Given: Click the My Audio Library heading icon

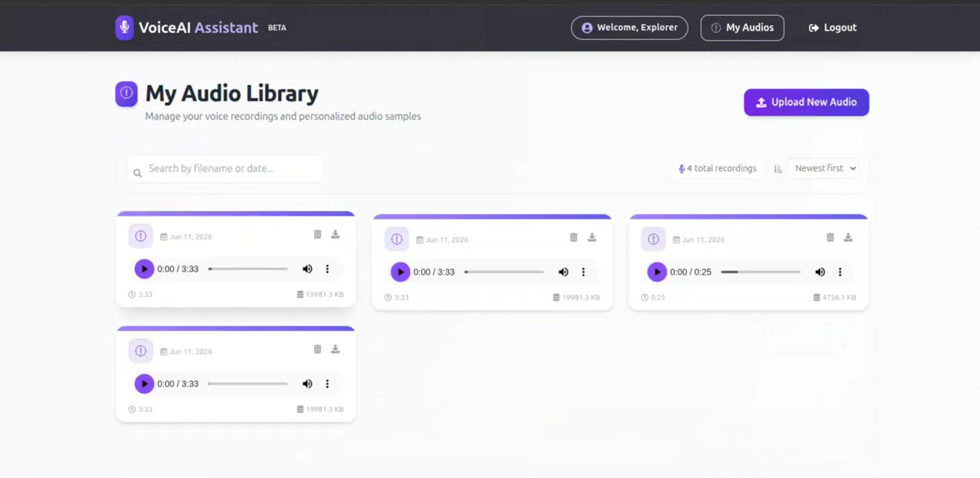Looking at the screenshot, I should point(126,94).
